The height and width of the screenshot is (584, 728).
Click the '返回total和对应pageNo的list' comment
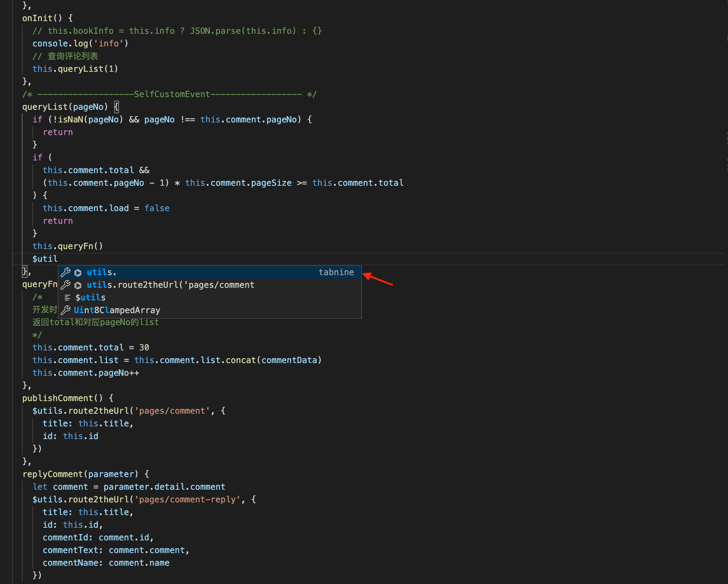click(96, 322)
